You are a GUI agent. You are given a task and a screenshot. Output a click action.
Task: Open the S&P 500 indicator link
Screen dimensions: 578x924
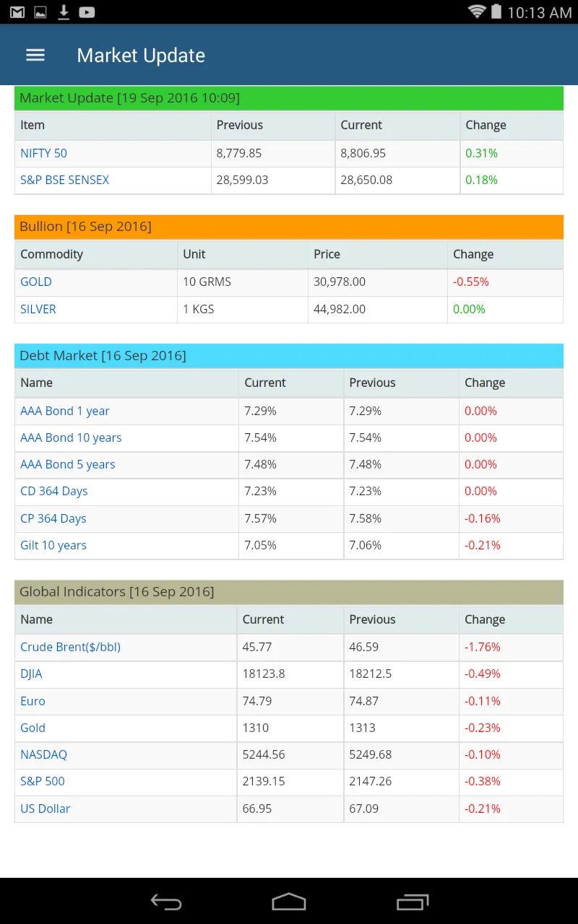coord(43,781)
